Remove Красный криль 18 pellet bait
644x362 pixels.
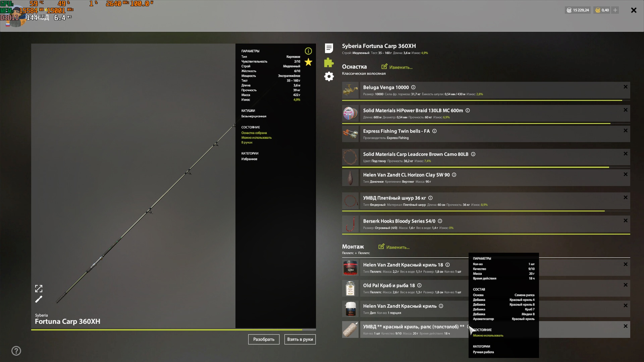[626, 264]
